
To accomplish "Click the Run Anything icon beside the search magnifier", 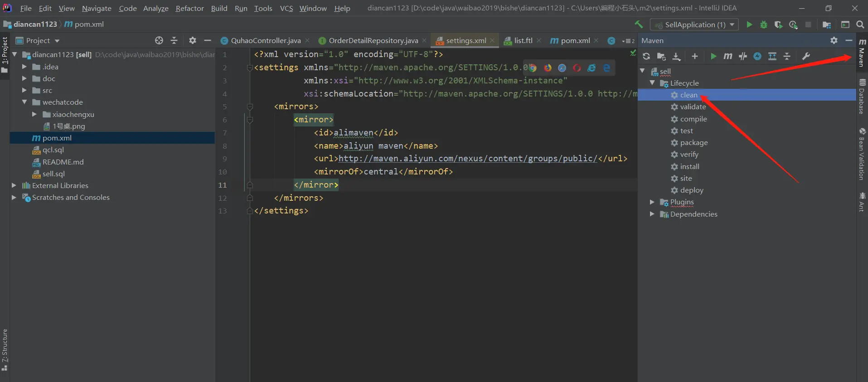I will point(845,24).
